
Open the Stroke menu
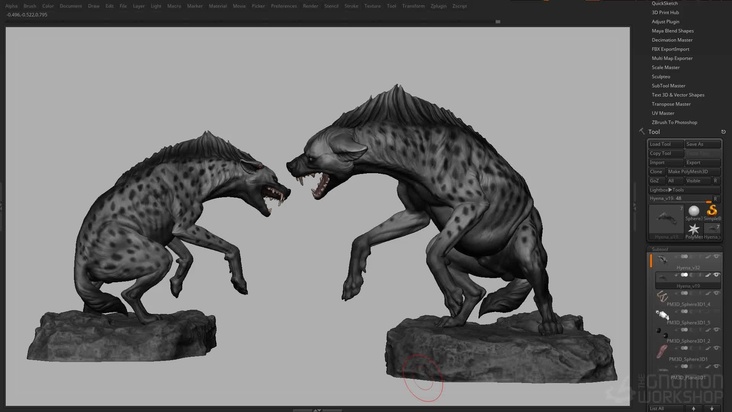[x=351, y=6]
